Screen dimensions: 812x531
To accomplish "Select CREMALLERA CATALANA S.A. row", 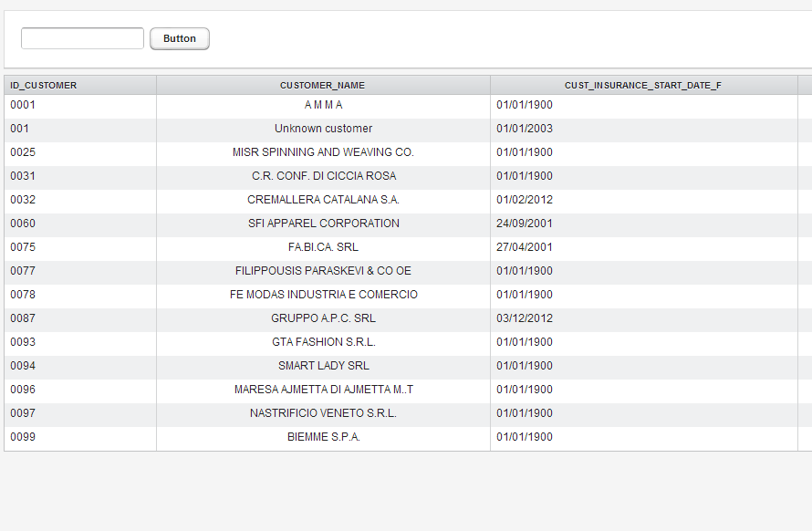I will [x=323, y=200].
